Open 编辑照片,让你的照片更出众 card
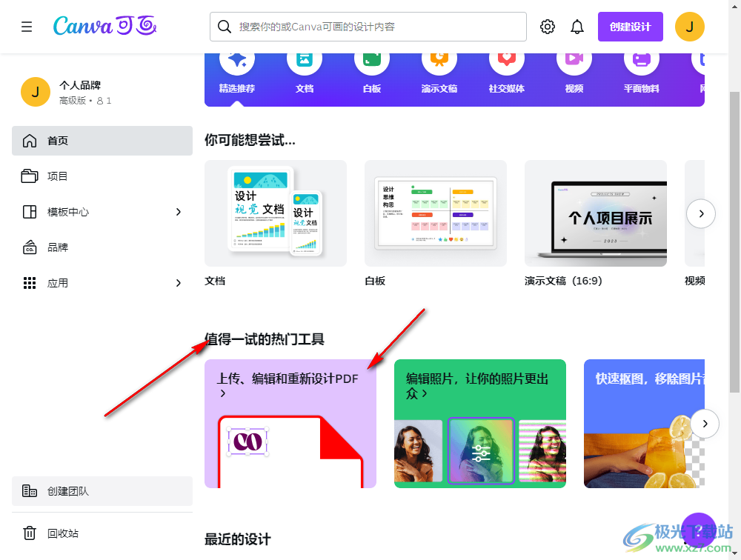Image resolution: width=741 pixels, height=560 pixels. pos(479,424)
